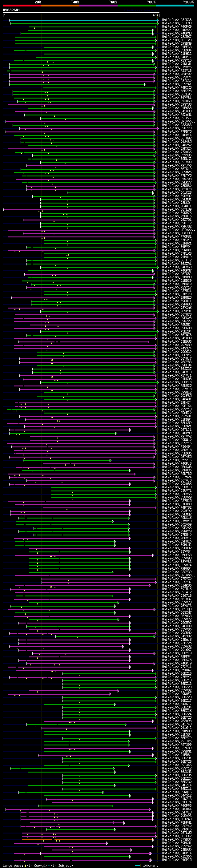
Task: Click the orange ~40% identity legend segment
Action: click(60, 6)
